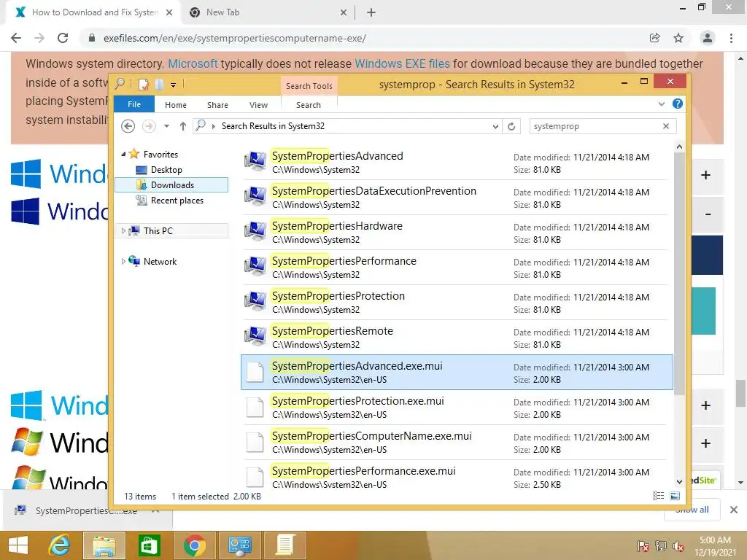Open the address bar history dropdown
The image size is (747, 560).
[x=495, y=126]
